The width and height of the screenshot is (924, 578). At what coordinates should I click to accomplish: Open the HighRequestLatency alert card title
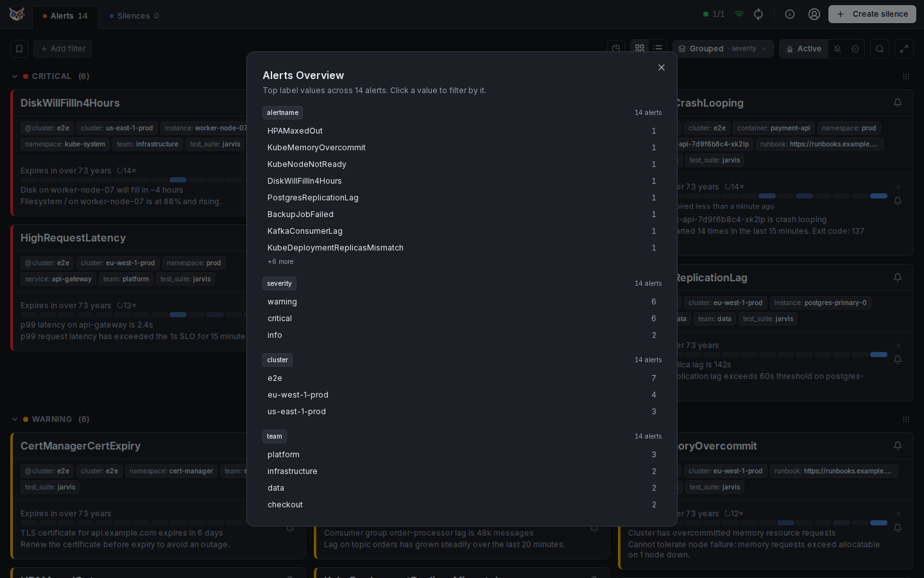click(73, 238)
